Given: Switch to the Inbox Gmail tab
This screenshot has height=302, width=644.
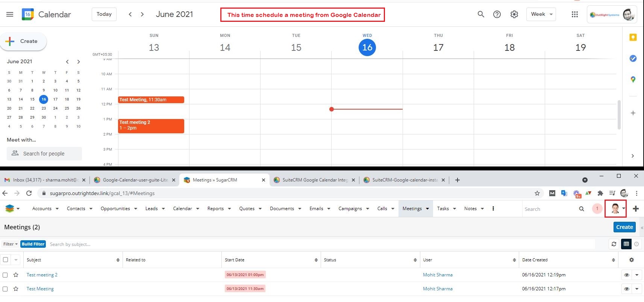Looking at the screenshot, I should click(x=45, y=180).
